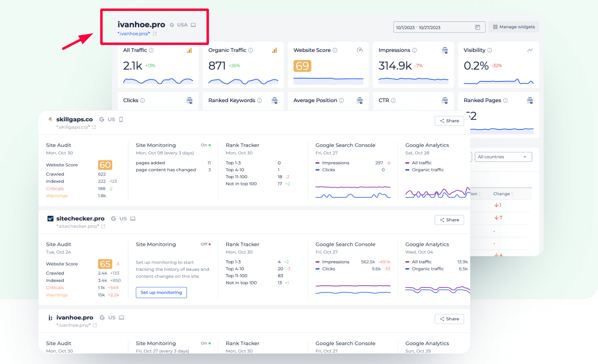This screenshot has width=598, height=364.
Task: Open the calendar icon in date range field
Action: click(x=478, y=27)
